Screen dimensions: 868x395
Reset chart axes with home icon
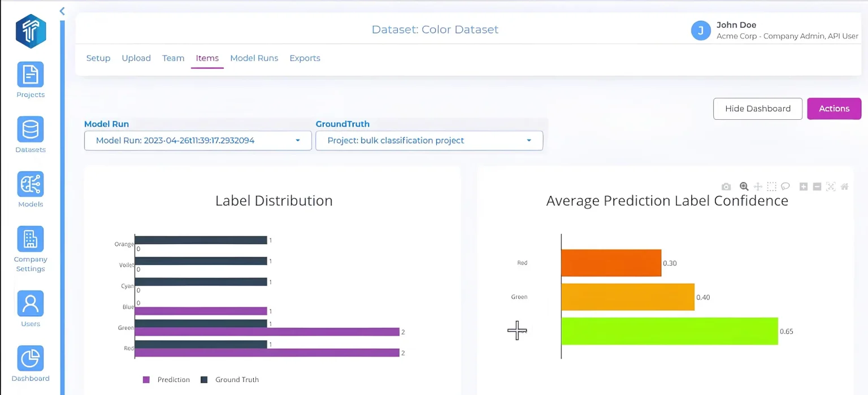844,186
